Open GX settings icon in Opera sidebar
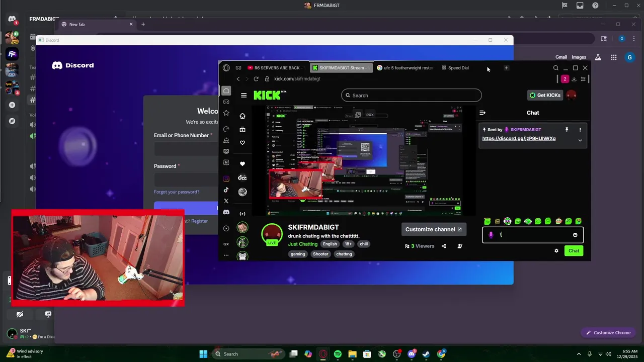Image resolution: width=644 pixels, height=362 pixels. [x=226, y=244]
